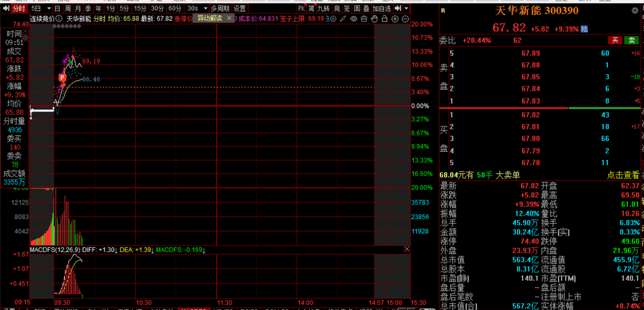Open the 5日 period dropdown
This screenshot has width=644, height=310.
tap(41, 9)
